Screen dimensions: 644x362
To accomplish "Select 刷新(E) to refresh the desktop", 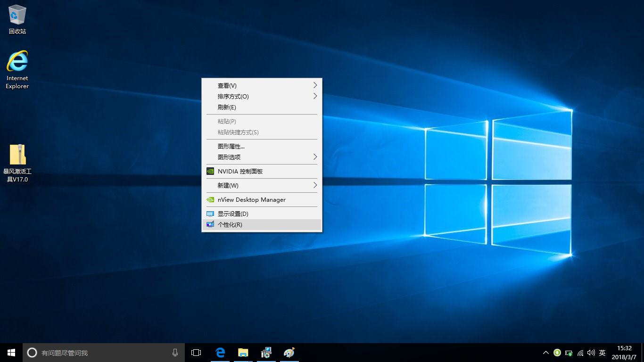I will pyautogui.click(x=227, y=107).
